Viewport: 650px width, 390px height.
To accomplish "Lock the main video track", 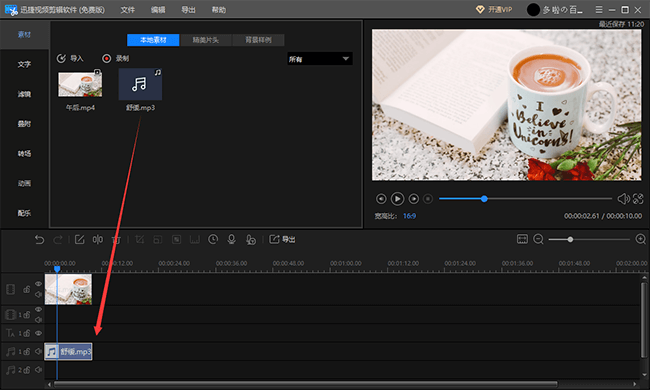I will 27,289.
